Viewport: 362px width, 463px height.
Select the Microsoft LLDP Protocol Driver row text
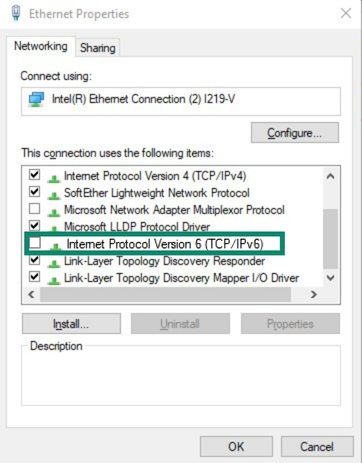pos(137,227)
